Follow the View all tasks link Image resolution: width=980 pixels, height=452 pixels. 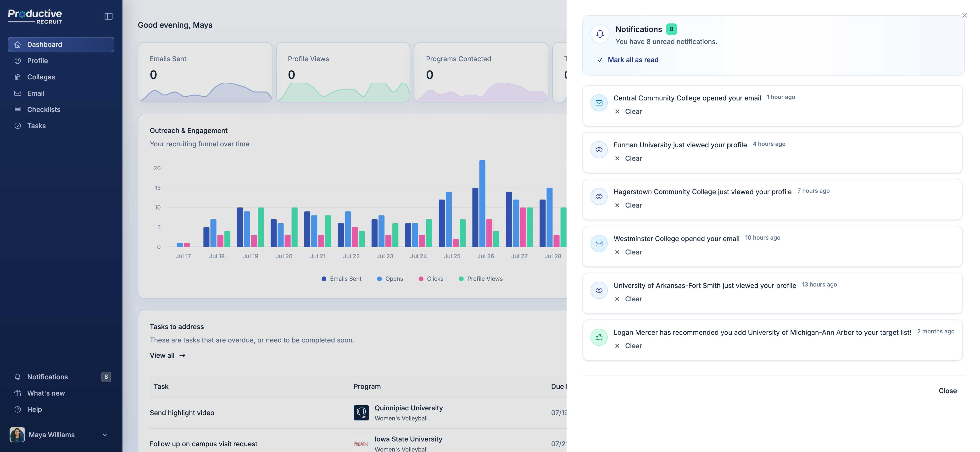click(x=167, y=355)
